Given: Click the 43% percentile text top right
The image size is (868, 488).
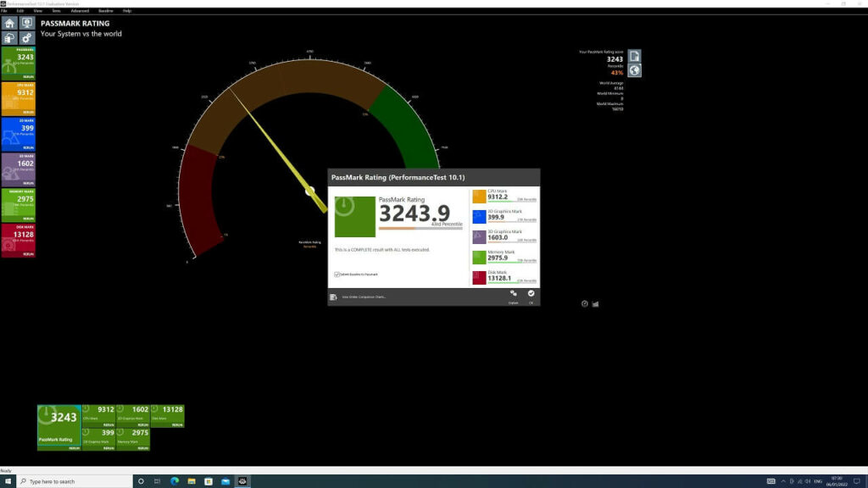Looking at the screenshot, I should [x=617, y=73].
